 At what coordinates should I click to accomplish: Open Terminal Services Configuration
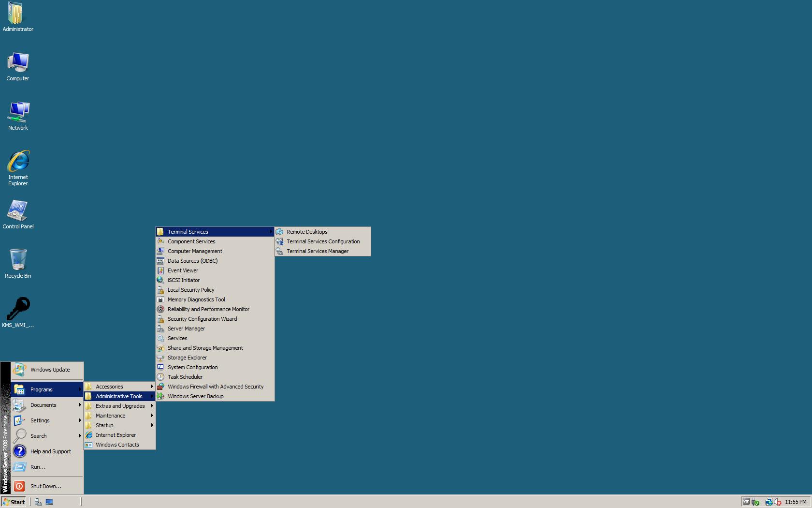tap(322, 241)
